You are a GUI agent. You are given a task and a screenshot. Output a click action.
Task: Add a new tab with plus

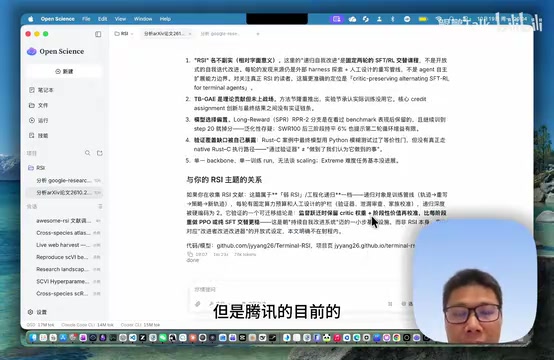coord(258,34)
